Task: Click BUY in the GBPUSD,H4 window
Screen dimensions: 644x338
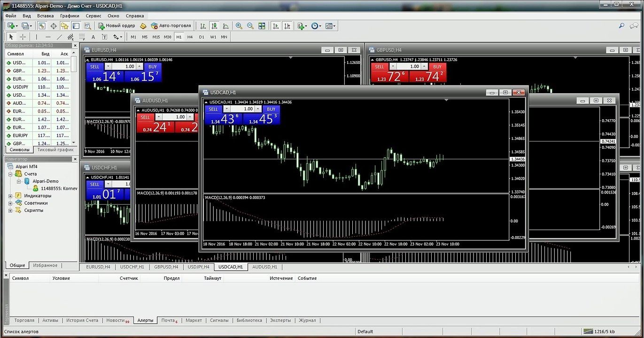Action: point(437,67)
